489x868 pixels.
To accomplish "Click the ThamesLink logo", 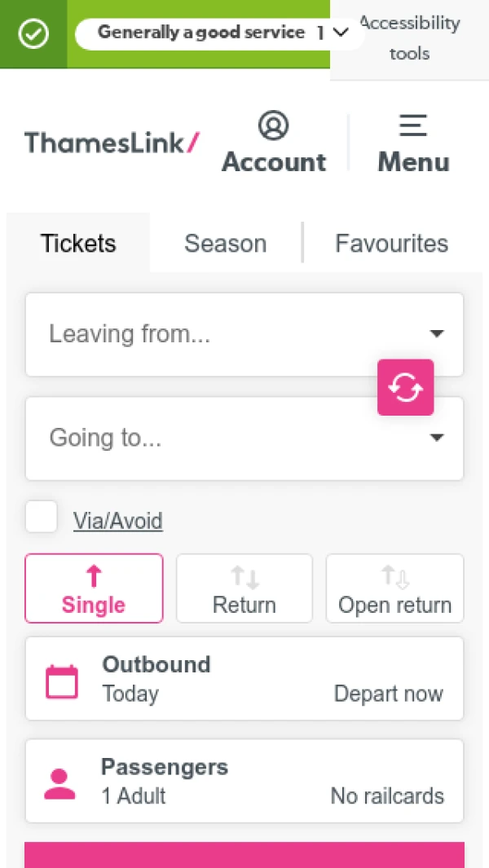I will click(112, 143).
